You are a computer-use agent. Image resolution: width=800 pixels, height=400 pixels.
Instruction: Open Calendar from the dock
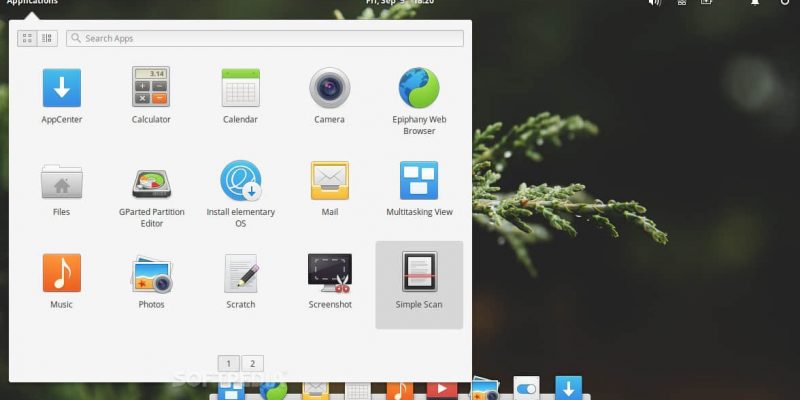[x=358, y=392]
